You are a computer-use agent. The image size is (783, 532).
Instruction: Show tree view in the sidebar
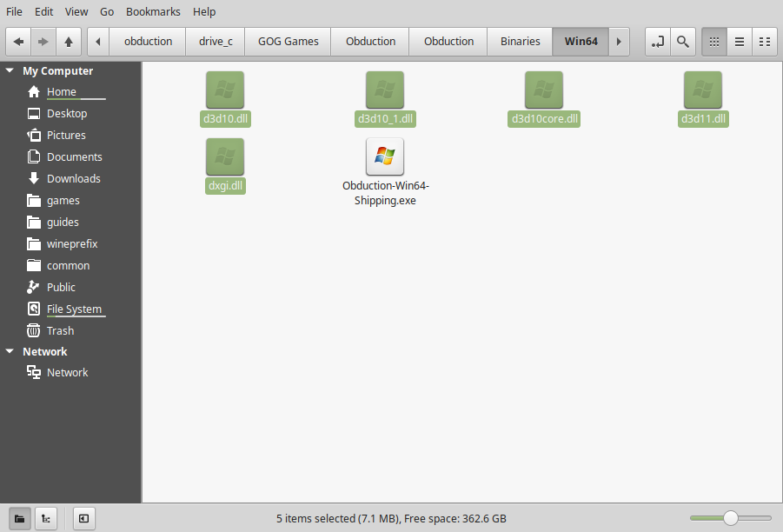(46, 518)
